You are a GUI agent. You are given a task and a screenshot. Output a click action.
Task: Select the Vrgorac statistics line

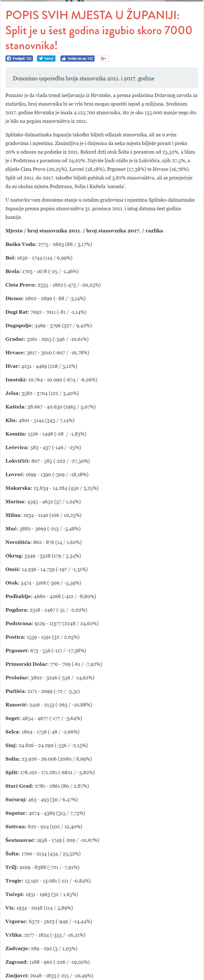[49, 922]
